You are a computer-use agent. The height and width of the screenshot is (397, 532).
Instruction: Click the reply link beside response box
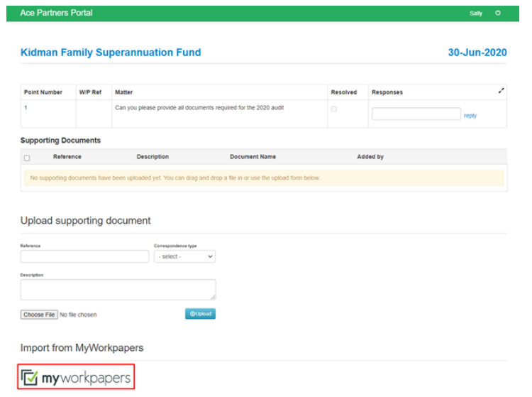pyautogui.click(x=470, y=115)
